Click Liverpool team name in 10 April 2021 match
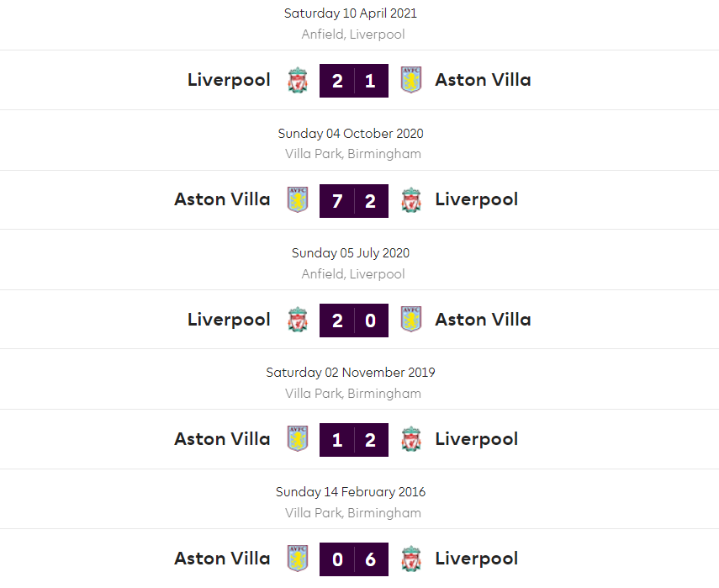The width and height of the screenshot is (719, 588). click(229, 80)
